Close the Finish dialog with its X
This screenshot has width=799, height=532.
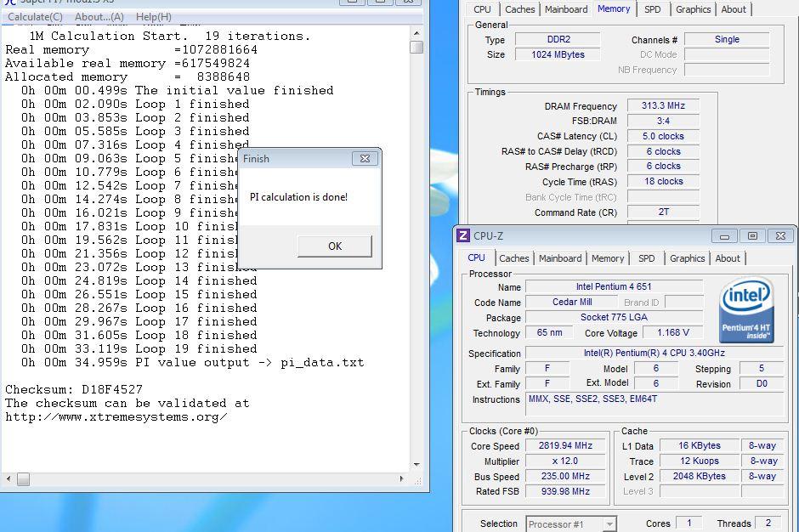365,158
